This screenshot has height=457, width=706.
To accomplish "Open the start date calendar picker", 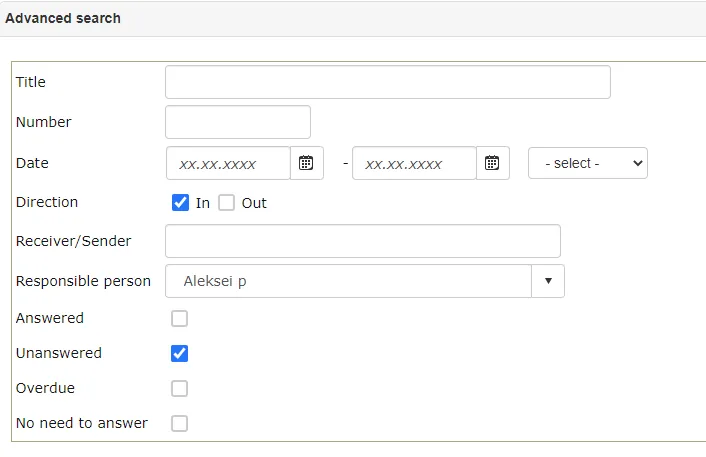I will coord(307,163).
